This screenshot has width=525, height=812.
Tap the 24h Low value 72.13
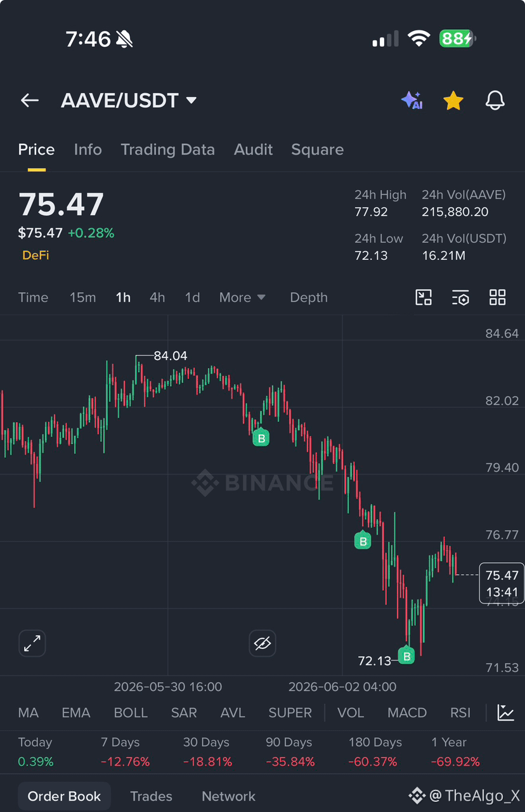click(371, 255)
